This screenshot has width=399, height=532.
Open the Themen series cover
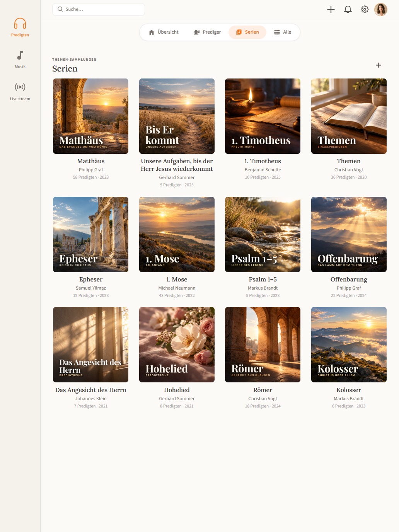point(349,116)
